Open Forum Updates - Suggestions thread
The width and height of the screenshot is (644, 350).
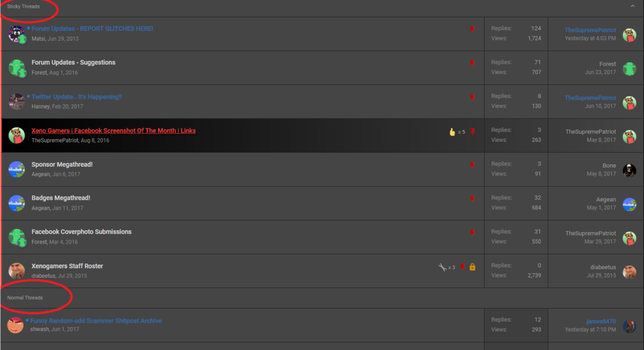coord(73,63)
